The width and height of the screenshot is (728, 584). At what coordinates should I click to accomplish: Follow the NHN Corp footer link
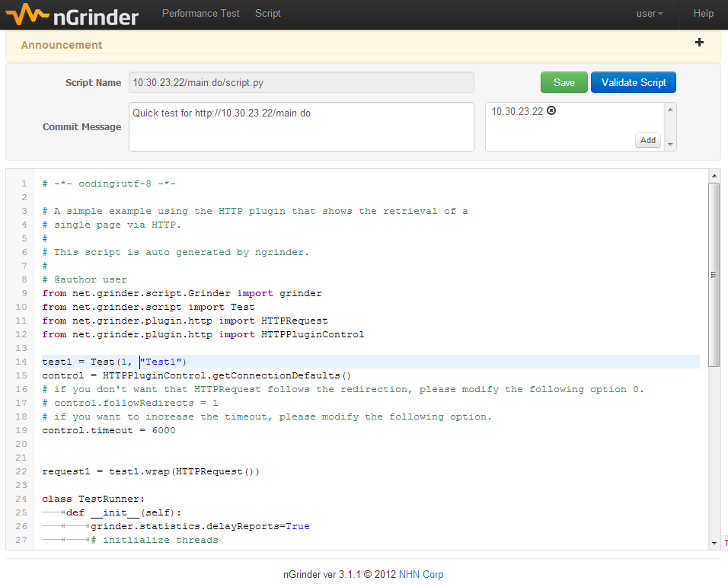[x=420, y=574]
